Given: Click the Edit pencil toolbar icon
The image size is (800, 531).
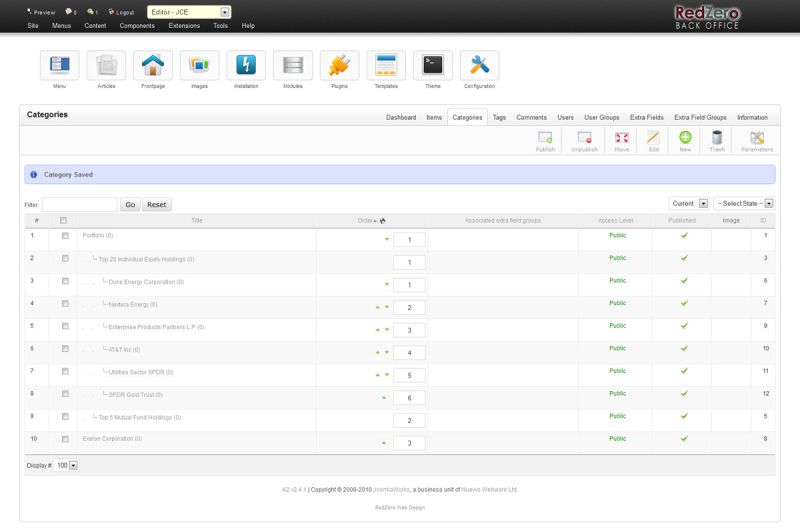Looking at the screenshot, I should point(654,141).
